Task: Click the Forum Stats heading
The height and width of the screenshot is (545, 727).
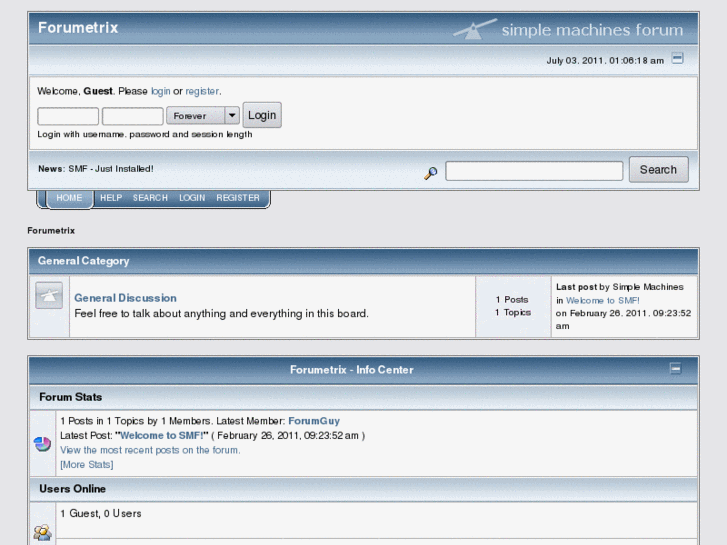Action: pos(70,397)
